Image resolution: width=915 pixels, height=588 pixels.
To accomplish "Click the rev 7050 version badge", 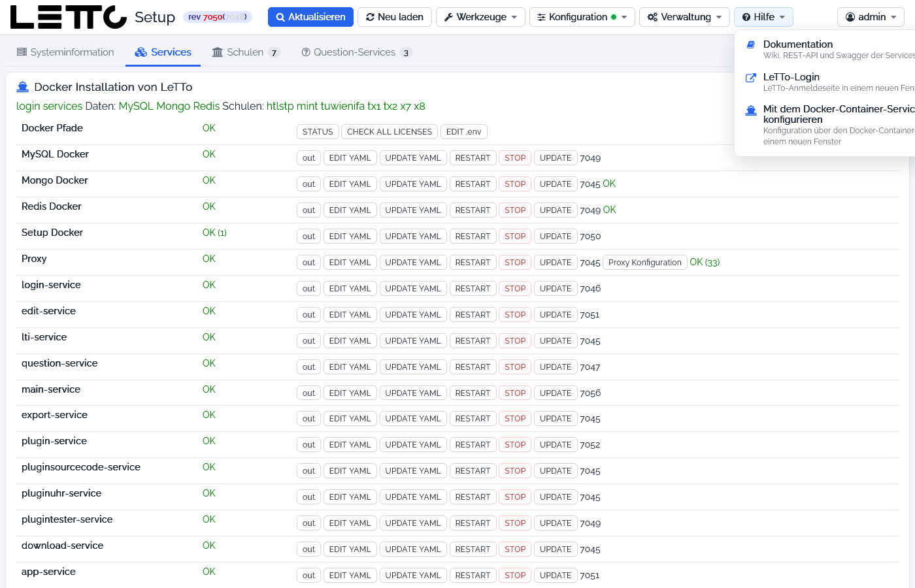I will [218, 17].
